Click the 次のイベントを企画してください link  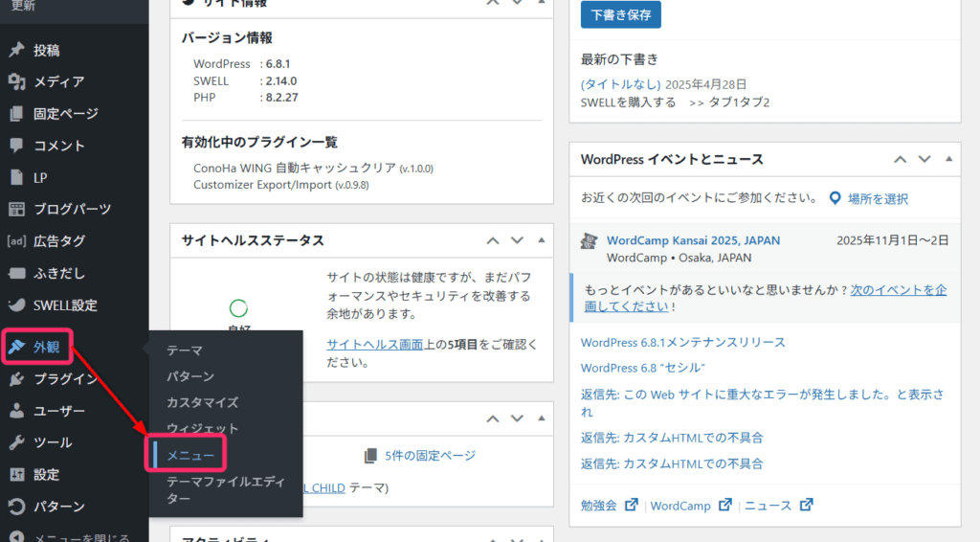point(766,298)
